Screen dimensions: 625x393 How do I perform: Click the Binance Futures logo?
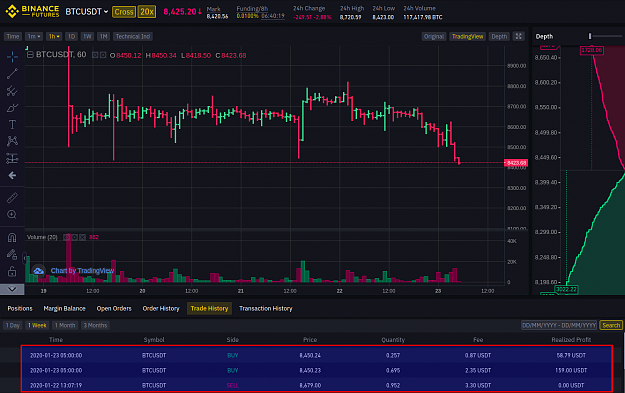[x=32, y=11]
